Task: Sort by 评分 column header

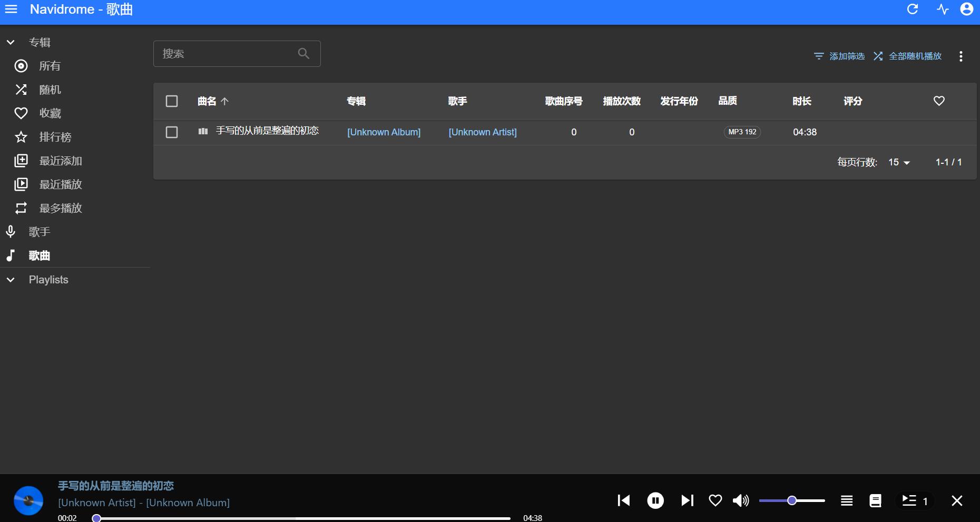Action: click(x=852, y=101)
